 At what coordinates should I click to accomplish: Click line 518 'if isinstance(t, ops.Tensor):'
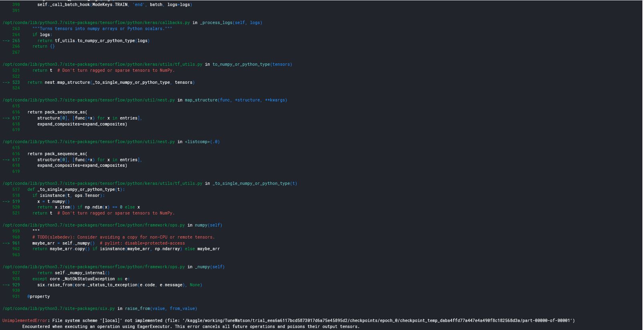point(69,195)
